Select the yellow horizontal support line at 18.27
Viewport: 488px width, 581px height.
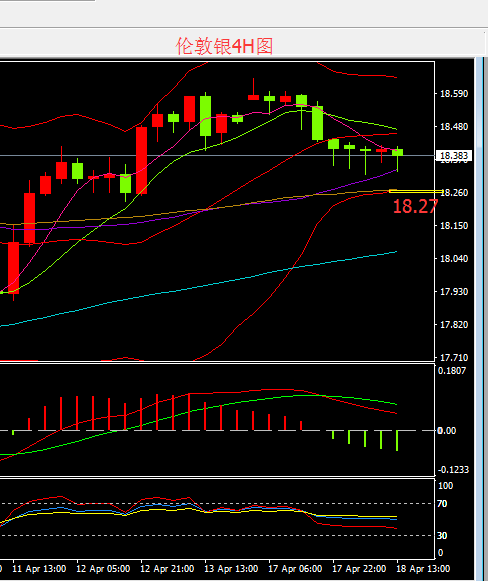point(416,191)
